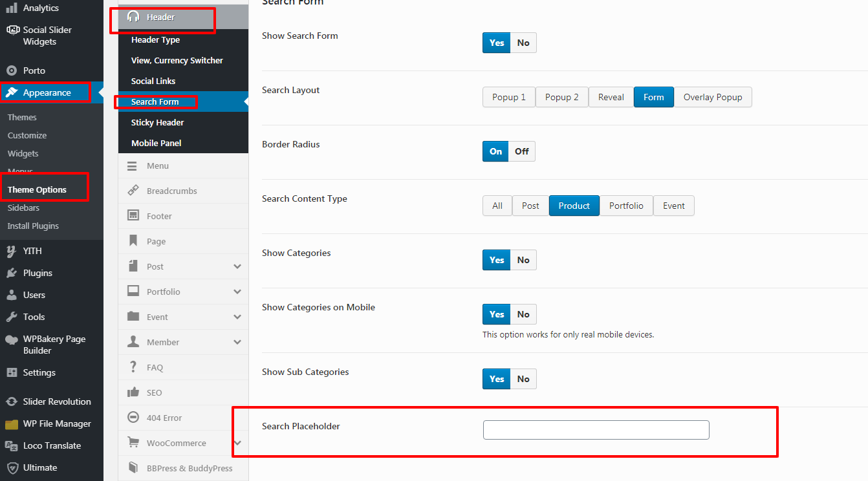Open Widgets under Appearance
Viewport: 868px width, 481px height.
pos(23,153)
